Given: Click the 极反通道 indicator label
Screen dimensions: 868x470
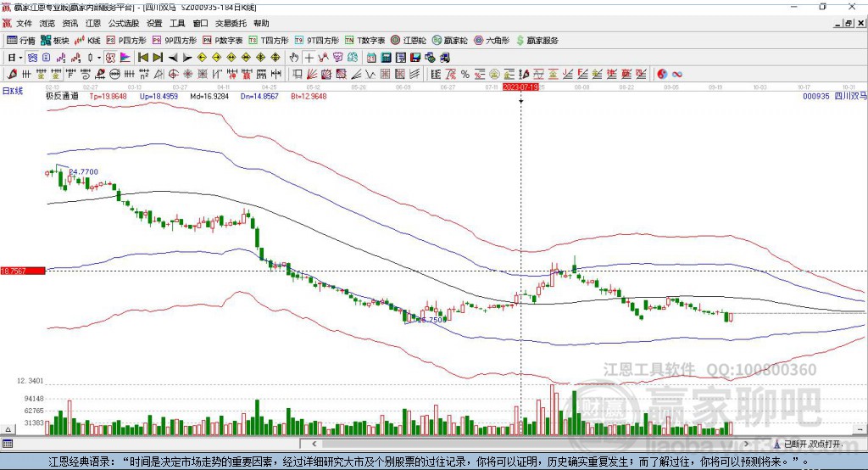Looking at the screenshot, I should point(62,97).
